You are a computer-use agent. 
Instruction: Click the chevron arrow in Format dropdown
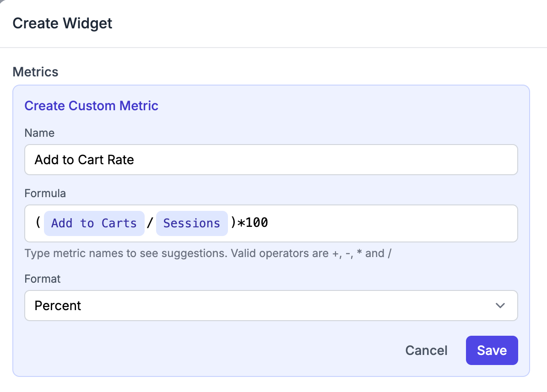pos(500,306)
